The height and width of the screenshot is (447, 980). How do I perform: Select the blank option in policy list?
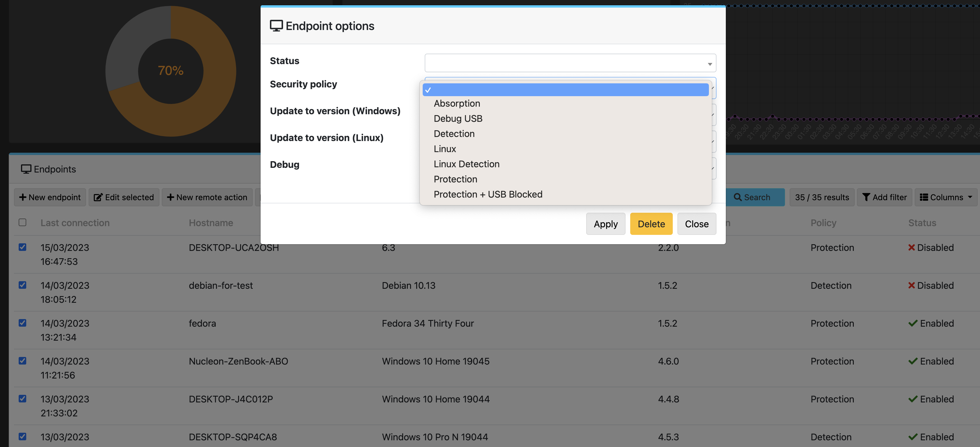[x=565, y=90]
